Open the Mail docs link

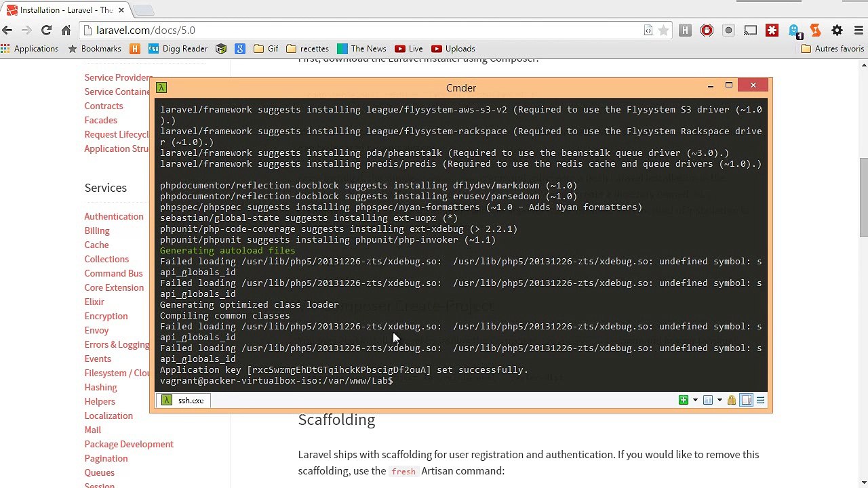[x=93, y=430]
